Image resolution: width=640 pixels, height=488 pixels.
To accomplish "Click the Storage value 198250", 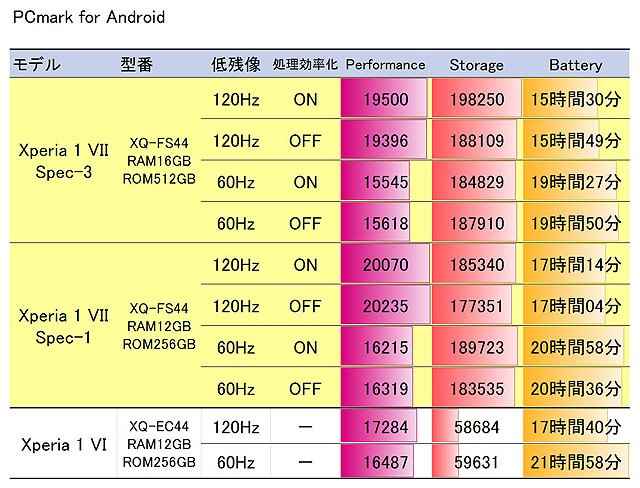I will (477, 100).
